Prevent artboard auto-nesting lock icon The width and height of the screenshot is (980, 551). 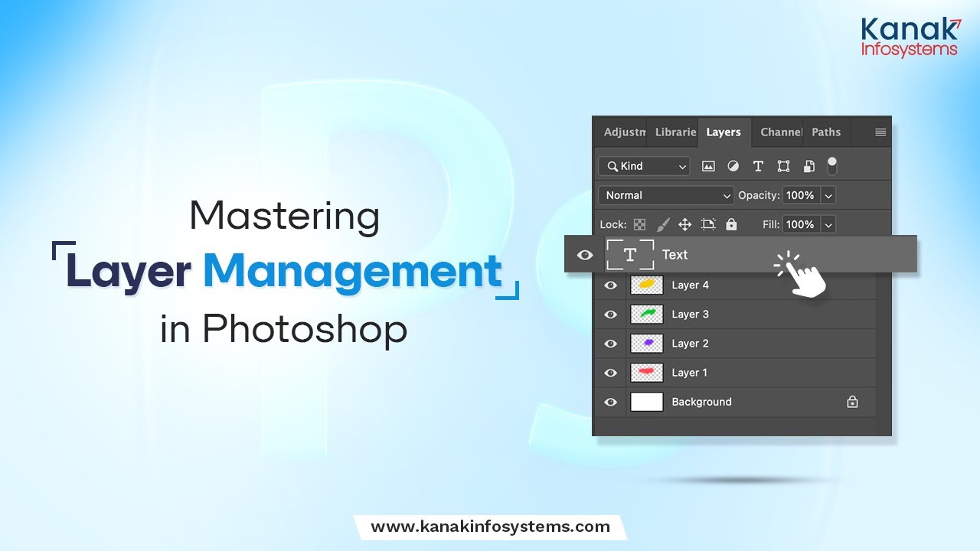[x=708, y=224]
